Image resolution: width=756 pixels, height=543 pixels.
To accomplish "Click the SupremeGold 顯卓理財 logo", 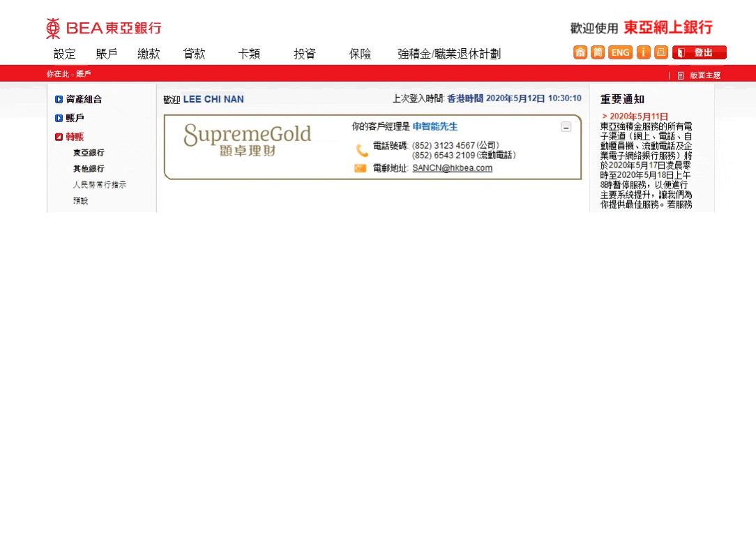I will pyautogui.click(x=248, y=140).
